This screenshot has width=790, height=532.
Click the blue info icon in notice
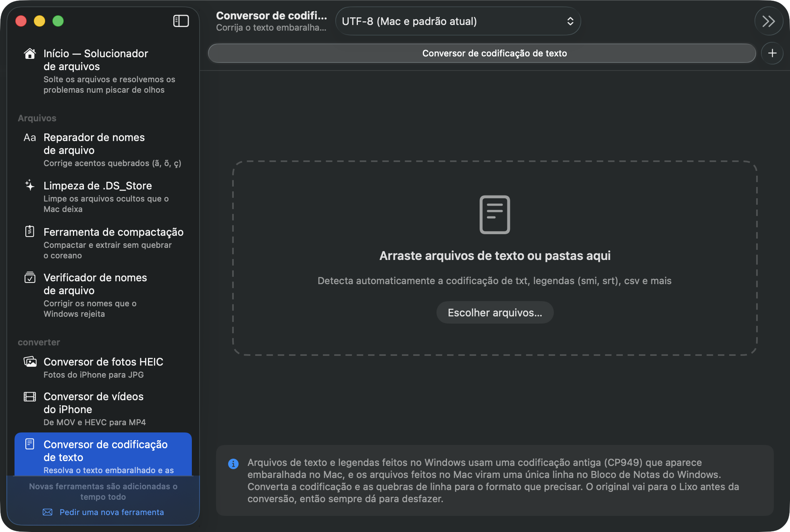pos(233,463)
